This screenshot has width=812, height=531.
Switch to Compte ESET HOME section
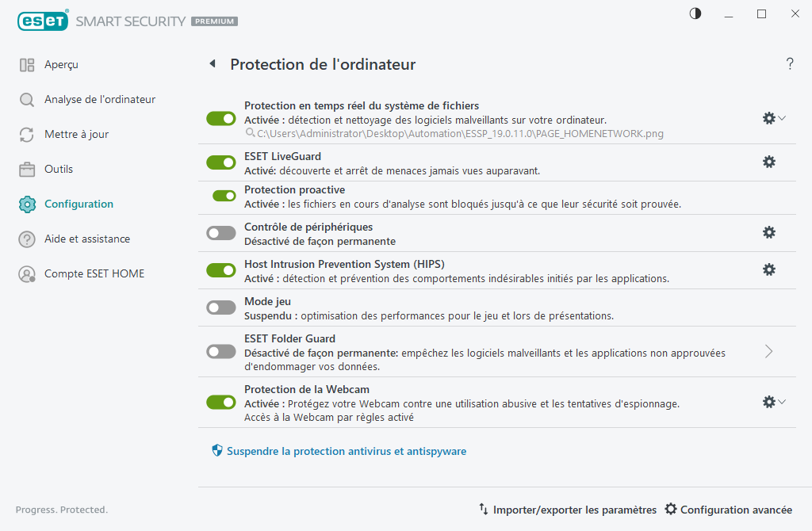94,273
